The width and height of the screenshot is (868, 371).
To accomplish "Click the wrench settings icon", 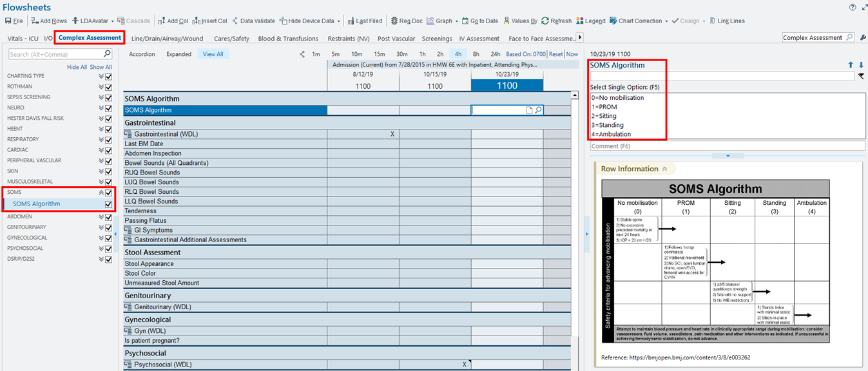I will [863, 38].
